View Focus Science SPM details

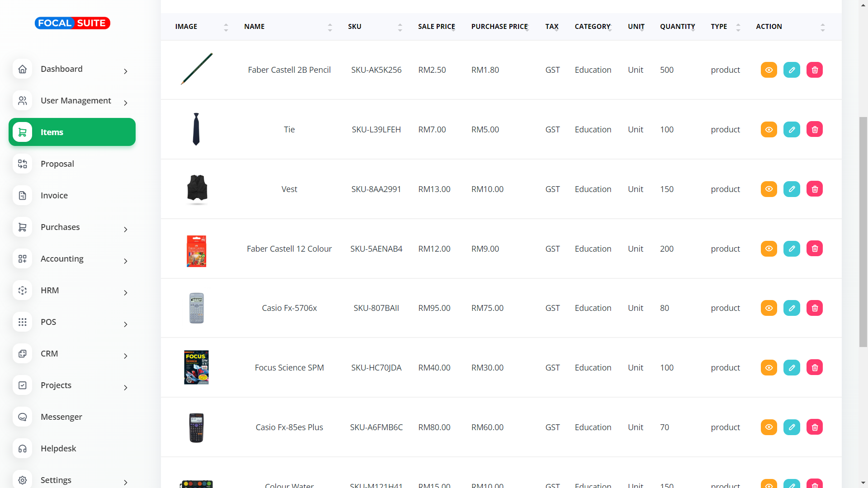(x=769, y=368)
